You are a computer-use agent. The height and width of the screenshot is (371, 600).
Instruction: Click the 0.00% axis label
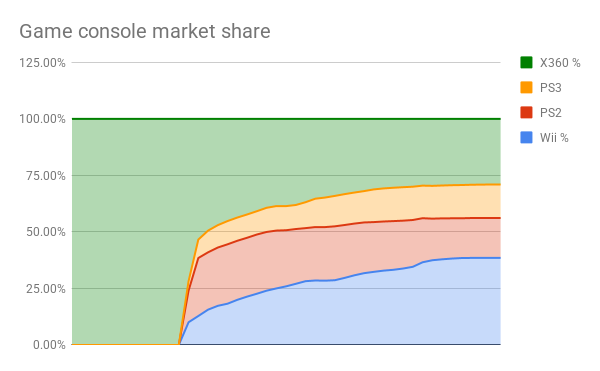click(x=49, y=345)
